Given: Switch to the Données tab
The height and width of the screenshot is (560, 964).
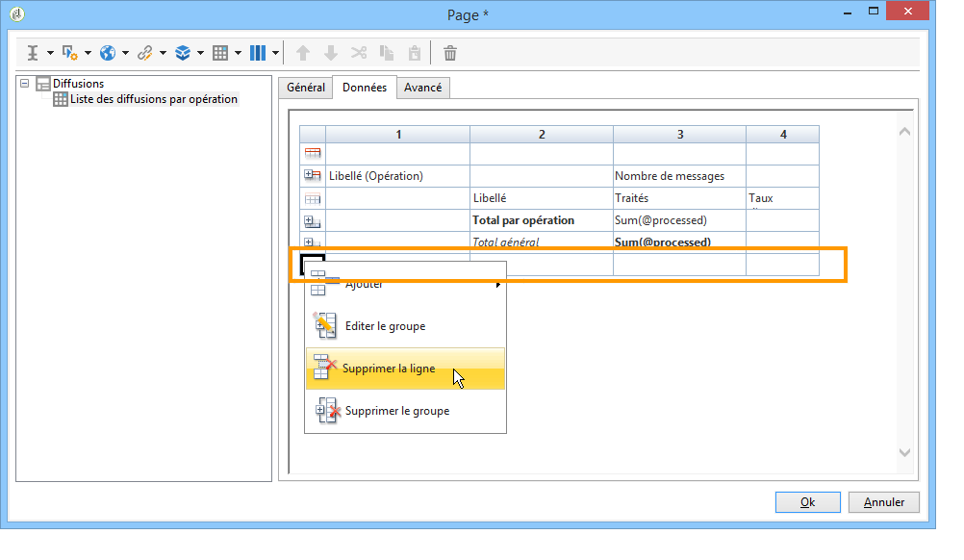Looking at the screenshot, I should tap(365, 88).
